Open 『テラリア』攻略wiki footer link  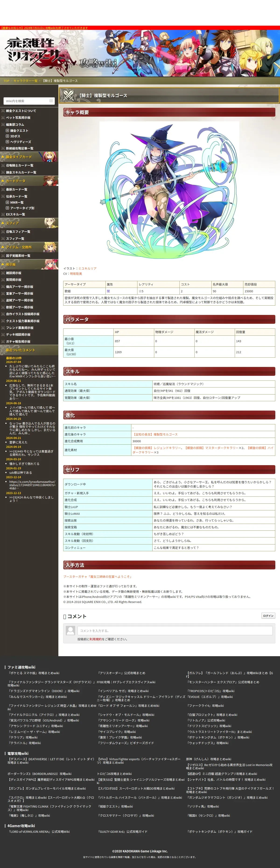[23, 738]
